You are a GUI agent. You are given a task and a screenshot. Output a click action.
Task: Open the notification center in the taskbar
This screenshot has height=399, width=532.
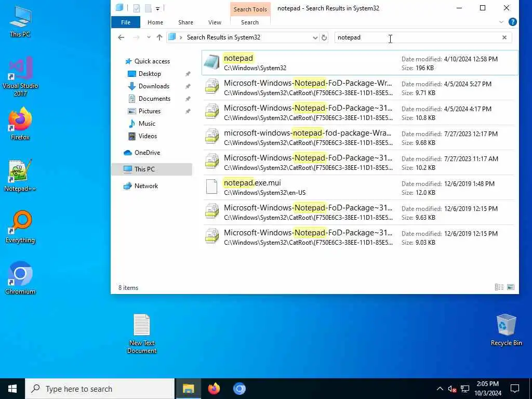[x=515, y=389]
